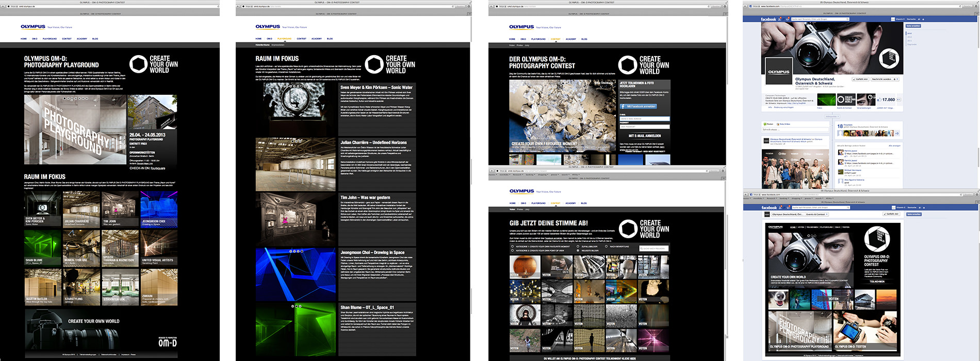Open PLAYGROUND menu on the Photography Playground page
This screenshot has width=980, height=361.
pyautogui.click(x=50, y=39)
